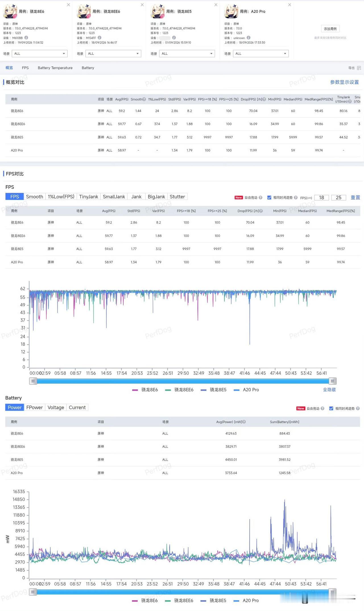Open device info icon beside unknown device
The image size is (364, 611).
[x=249, y=38]
